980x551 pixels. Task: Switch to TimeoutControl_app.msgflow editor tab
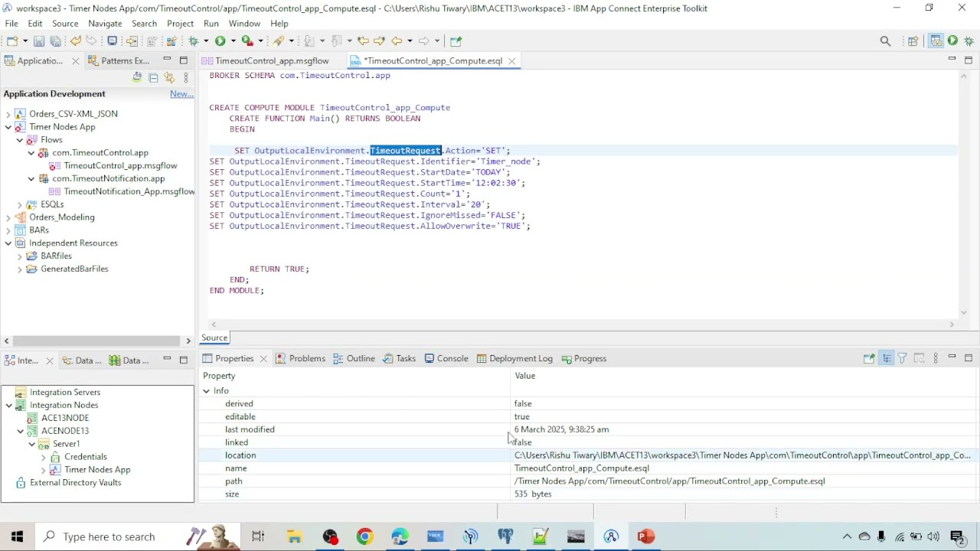click(x=265, y=60)
